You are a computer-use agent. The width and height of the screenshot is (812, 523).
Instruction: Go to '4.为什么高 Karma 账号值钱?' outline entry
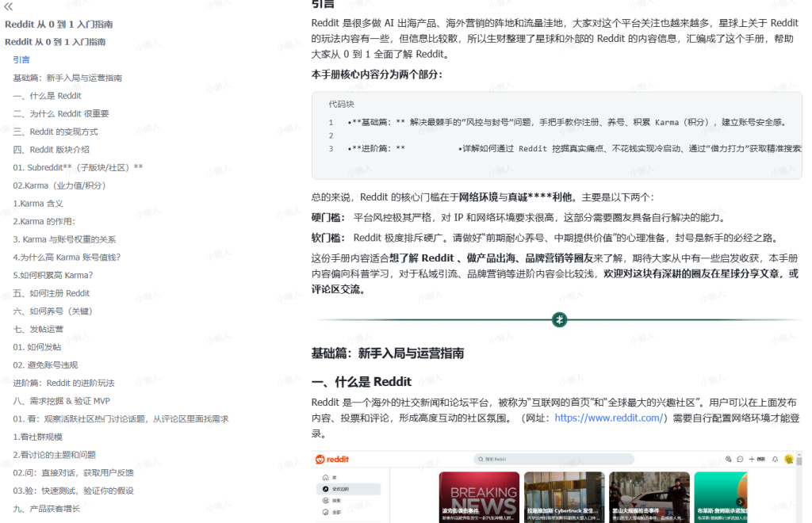pos(67,257)
